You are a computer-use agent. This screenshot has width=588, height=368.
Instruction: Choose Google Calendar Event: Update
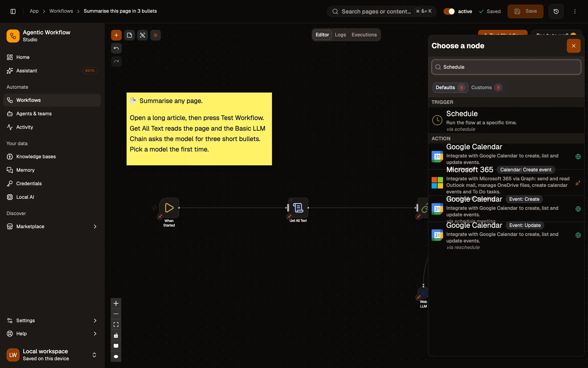(506, 236)
